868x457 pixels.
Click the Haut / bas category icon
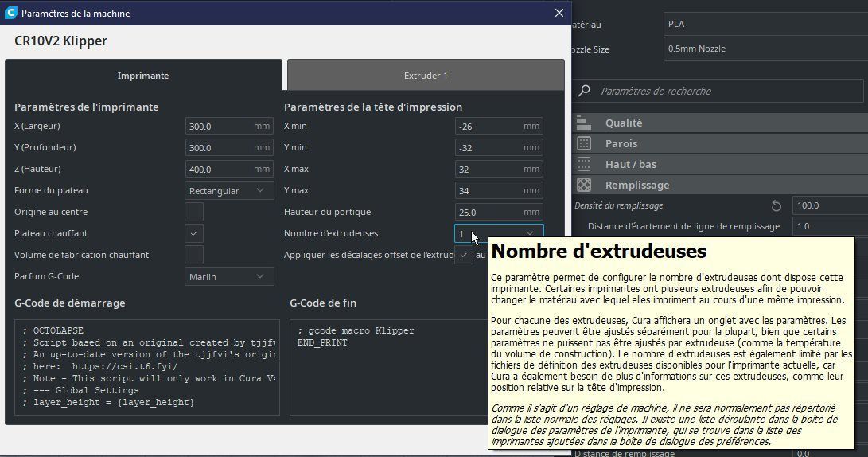[x=583, y=164]
